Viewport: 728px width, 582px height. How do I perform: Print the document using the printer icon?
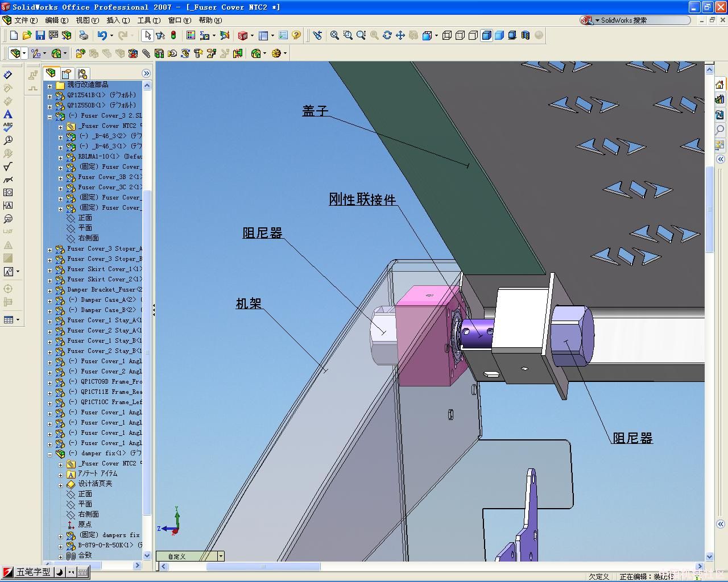84,35
